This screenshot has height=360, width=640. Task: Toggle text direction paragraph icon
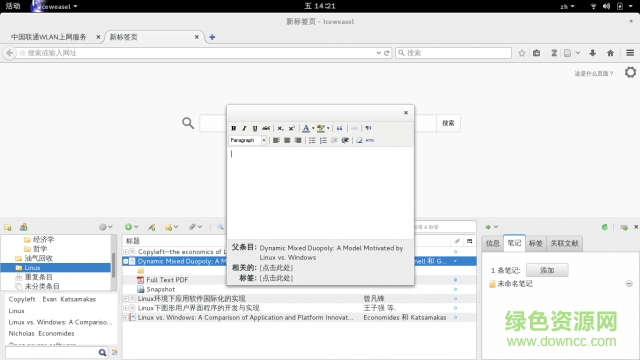tap(368, 128)
